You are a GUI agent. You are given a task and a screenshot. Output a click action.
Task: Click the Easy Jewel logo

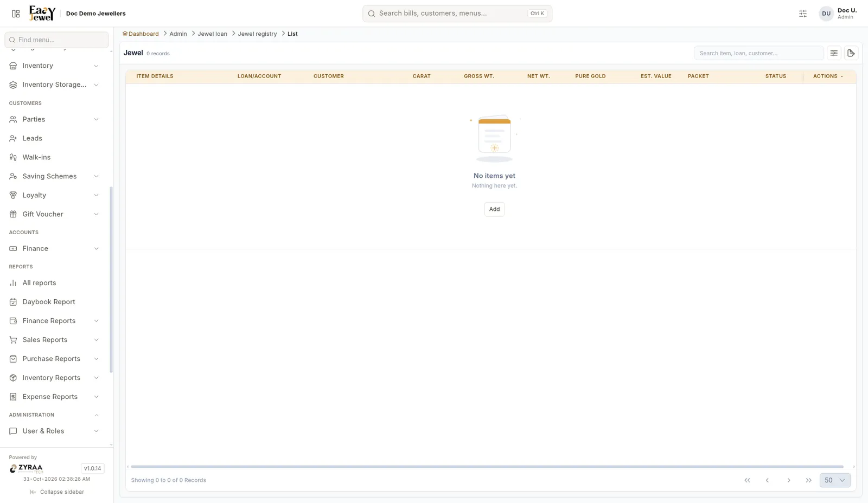coord(42,13)
